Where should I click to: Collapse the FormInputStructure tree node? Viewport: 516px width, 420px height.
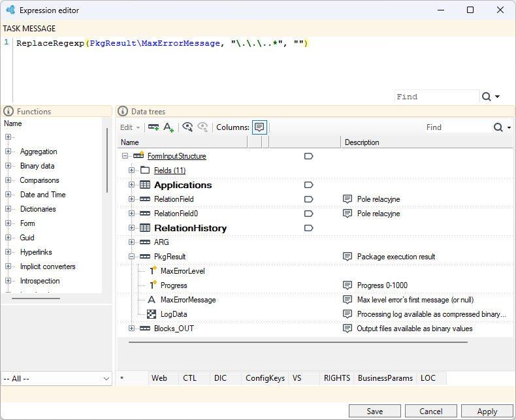[125, 156]
